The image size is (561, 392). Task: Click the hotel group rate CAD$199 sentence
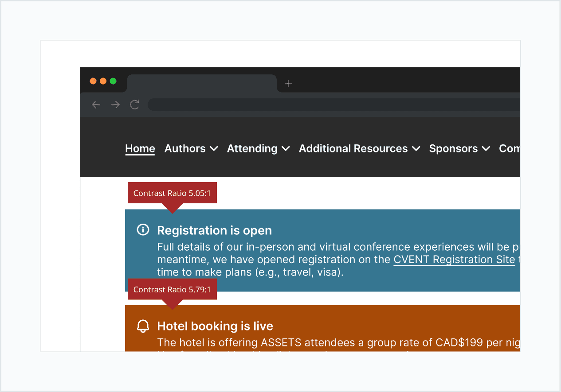[x=339, y=342]
